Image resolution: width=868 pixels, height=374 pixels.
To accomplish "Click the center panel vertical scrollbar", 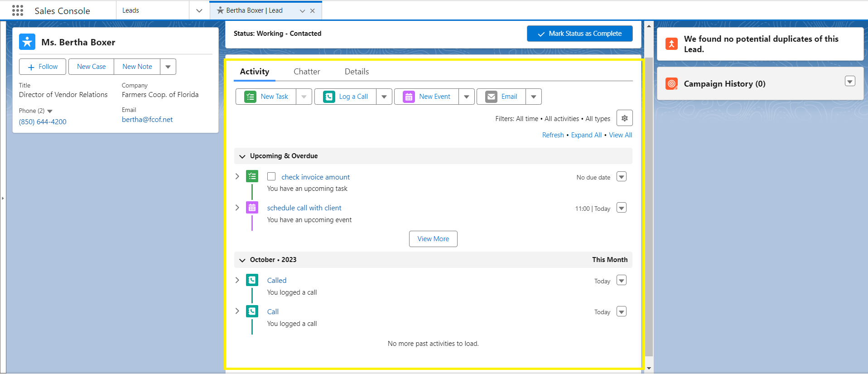I will click(649, 206).
